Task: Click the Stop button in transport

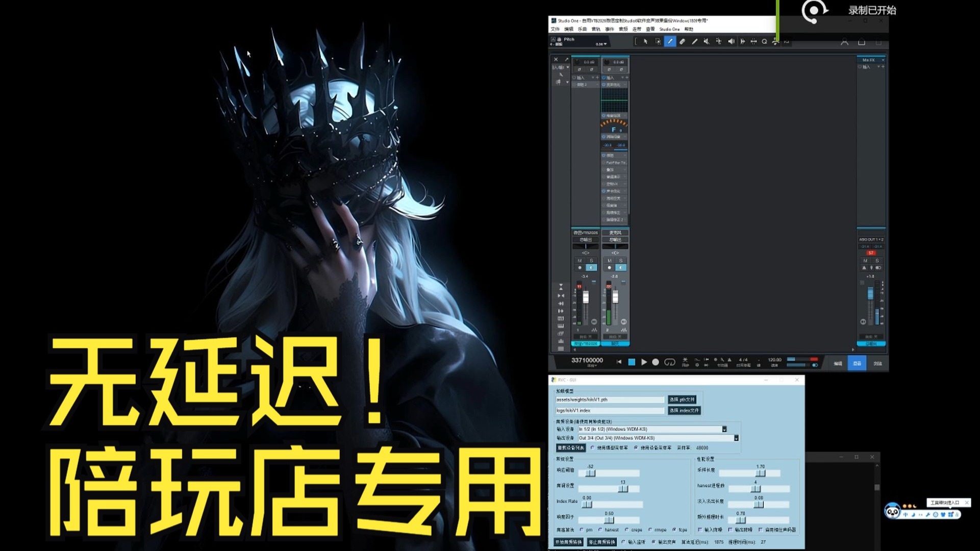Action: coord(632,362)
